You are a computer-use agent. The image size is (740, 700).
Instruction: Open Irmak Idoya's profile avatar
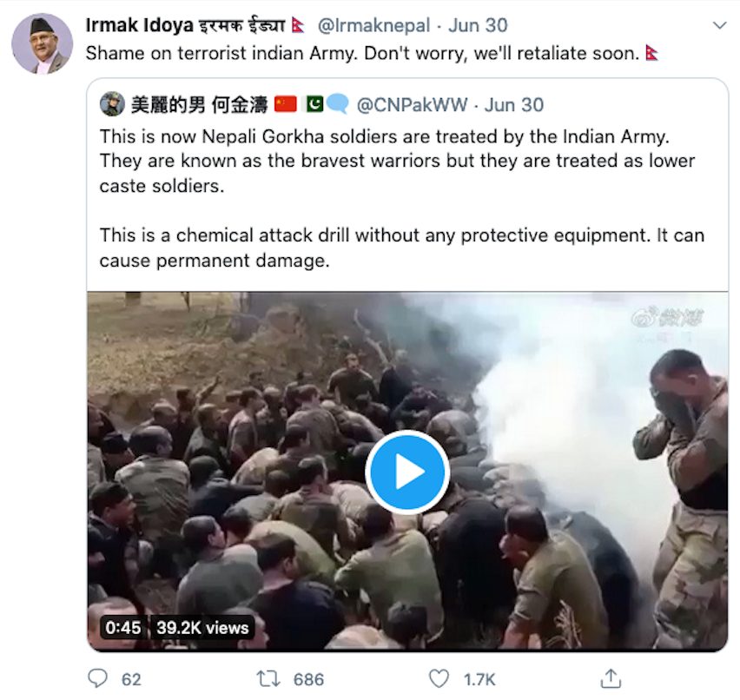42,43
